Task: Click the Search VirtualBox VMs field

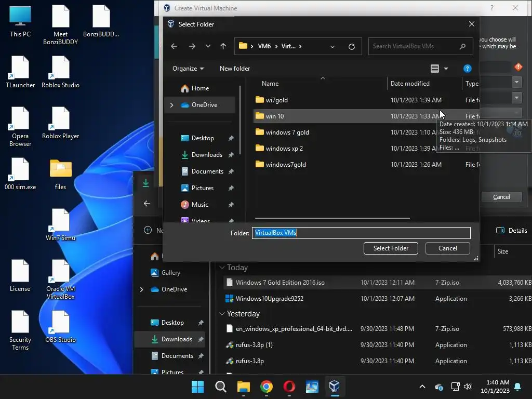Action: coord(420,46)
